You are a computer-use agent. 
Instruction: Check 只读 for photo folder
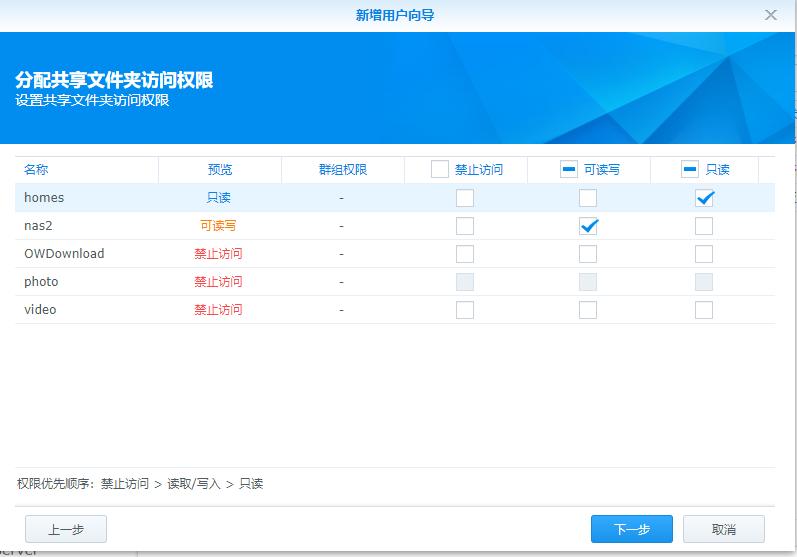pos(704,282)
